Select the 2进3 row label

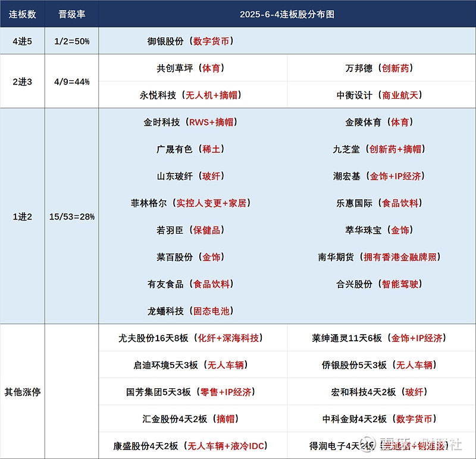pyautogui.click(x=22, y=81)
